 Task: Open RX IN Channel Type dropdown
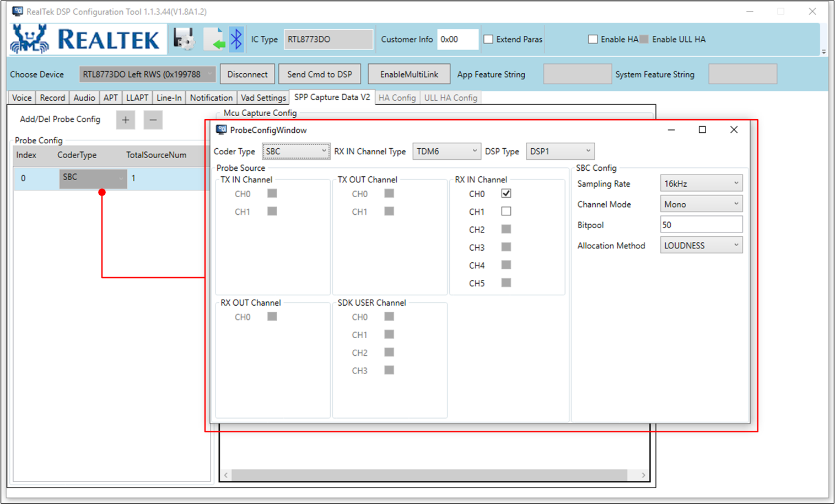click(446, 151)
